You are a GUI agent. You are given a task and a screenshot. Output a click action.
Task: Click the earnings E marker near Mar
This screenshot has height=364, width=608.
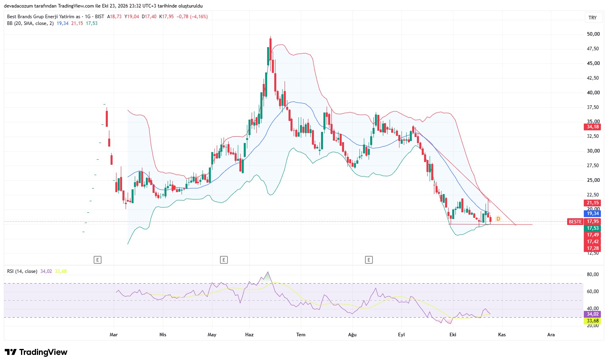pos(98,260)
